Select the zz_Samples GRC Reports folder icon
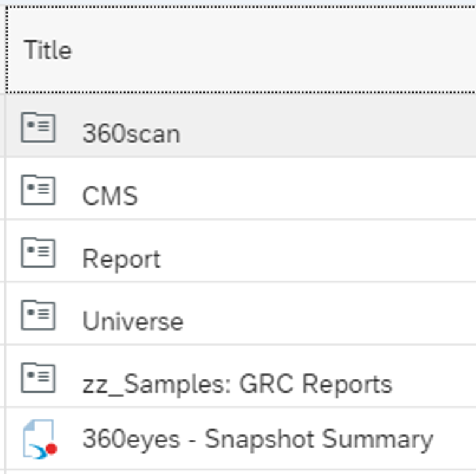Viewport: 476px width, 474px height. [38, 378]
